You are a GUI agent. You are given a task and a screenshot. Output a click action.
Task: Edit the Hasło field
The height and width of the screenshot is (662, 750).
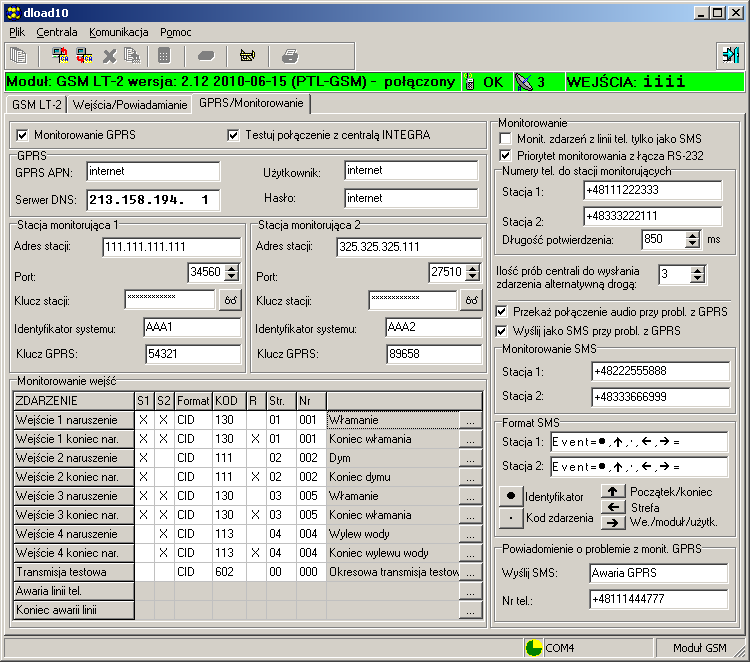click(x=411, y=198)
